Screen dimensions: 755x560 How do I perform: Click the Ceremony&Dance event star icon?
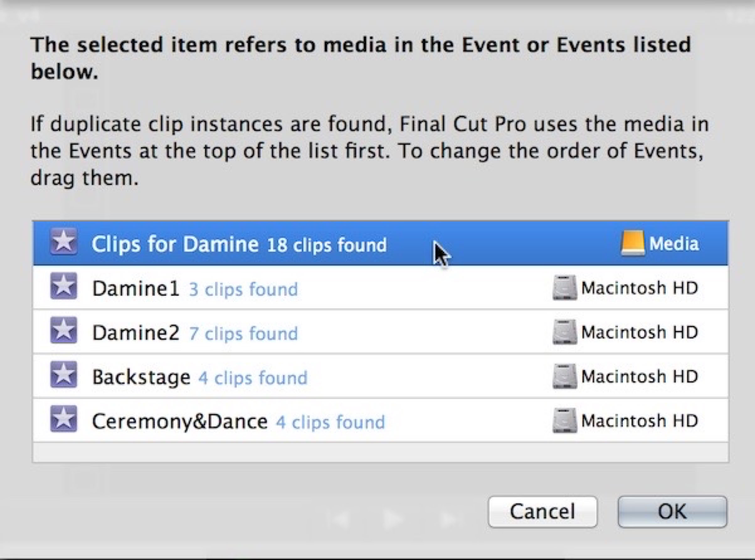[x=63, y=419]
